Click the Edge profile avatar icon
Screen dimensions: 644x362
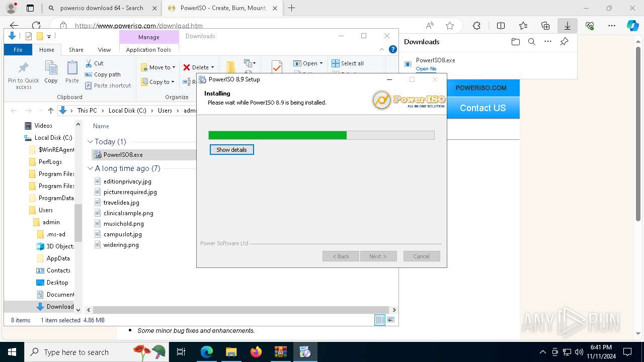click(x=11, y=8)
